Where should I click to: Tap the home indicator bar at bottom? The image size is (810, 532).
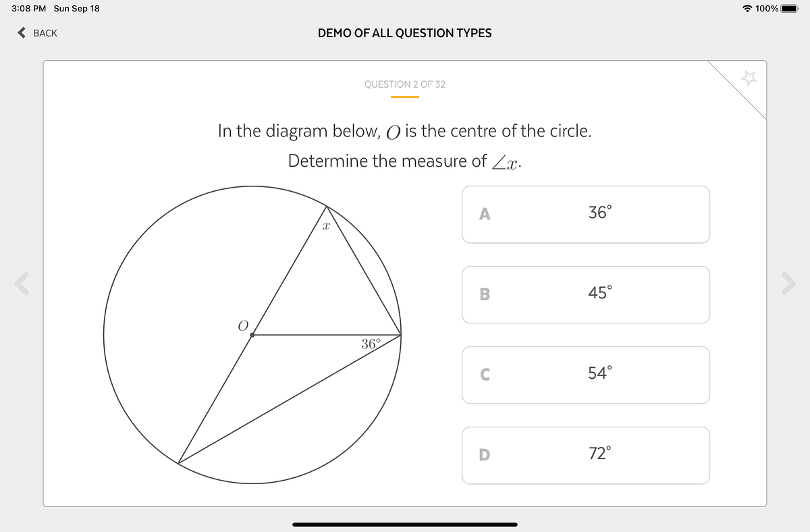click(x=405, y=523)
